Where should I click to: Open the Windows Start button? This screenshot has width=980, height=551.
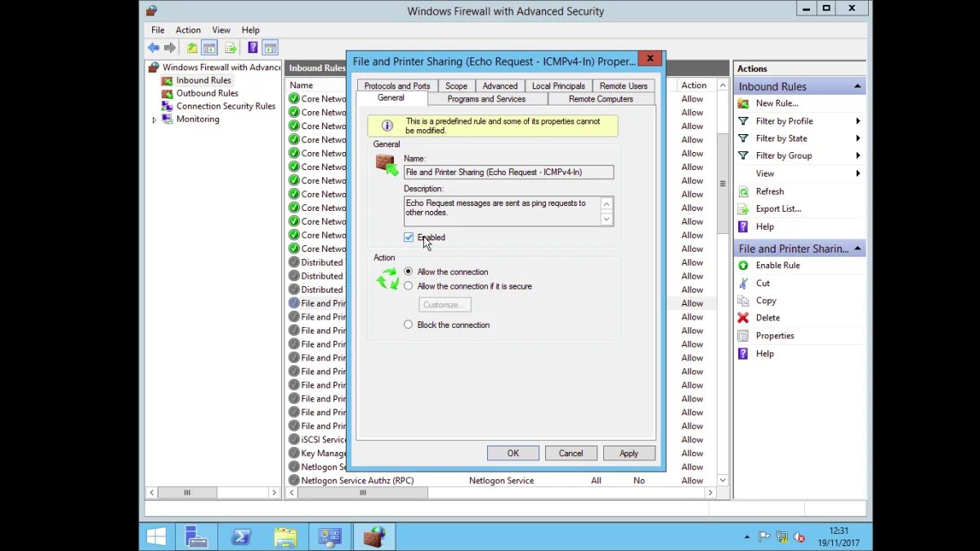156,536
